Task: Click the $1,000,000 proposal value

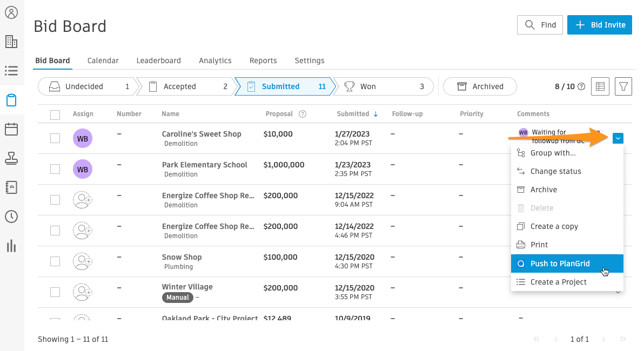Action: 284,165
